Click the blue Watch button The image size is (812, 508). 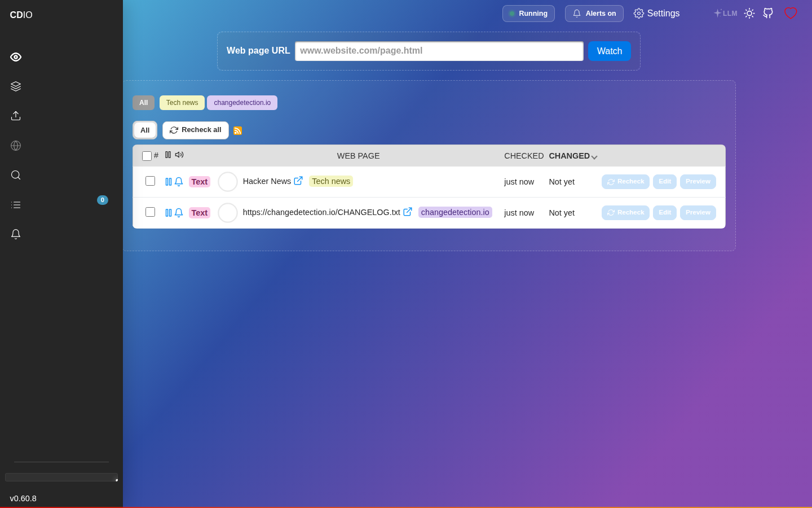coord(610,51)
